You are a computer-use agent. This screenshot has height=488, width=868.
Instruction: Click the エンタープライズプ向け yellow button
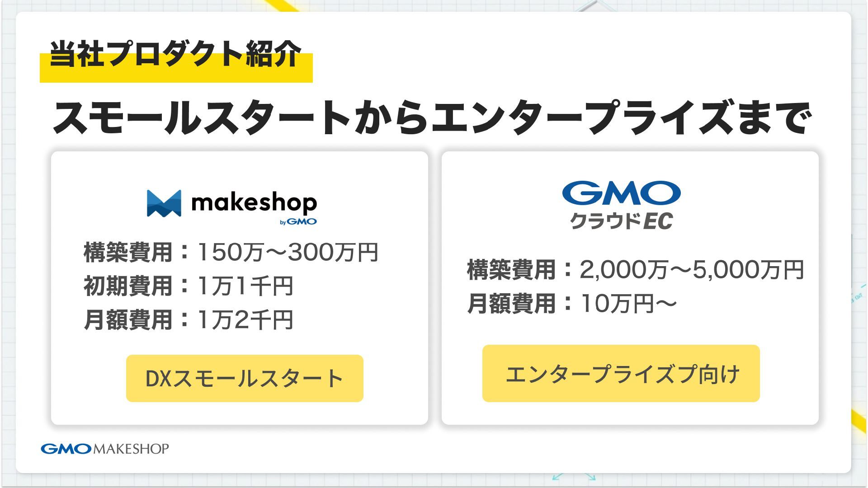coord(621,374)
